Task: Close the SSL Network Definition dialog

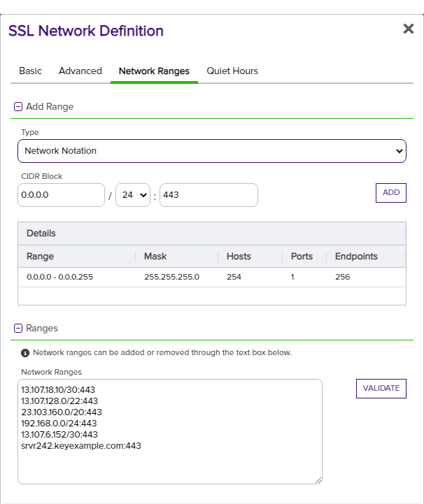Action: coord(408,29)
